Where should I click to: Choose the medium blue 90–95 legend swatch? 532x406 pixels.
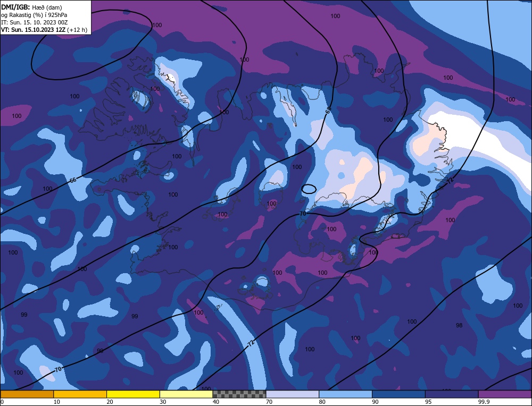(x=398, y=394)
